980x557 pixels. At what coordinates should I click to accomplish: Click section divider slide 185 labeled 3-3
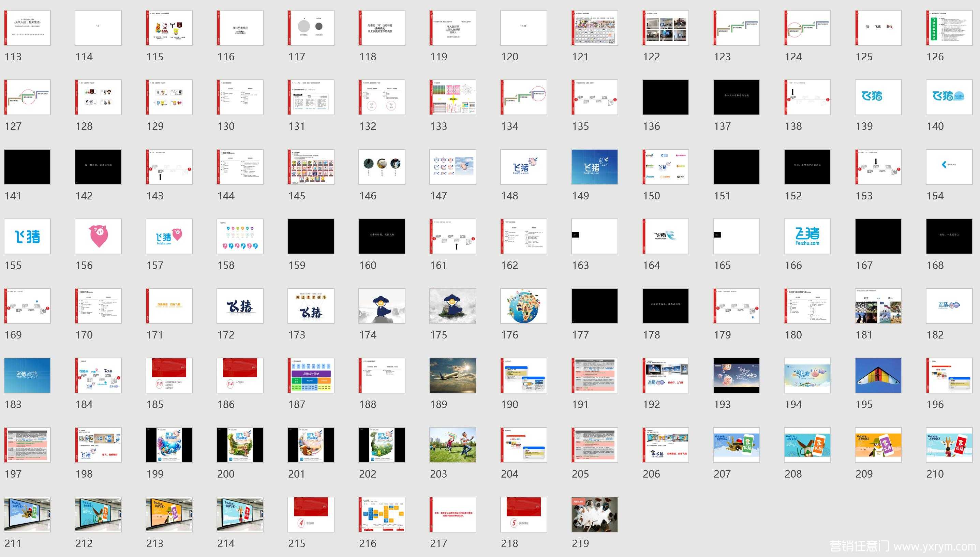(169, 376)
